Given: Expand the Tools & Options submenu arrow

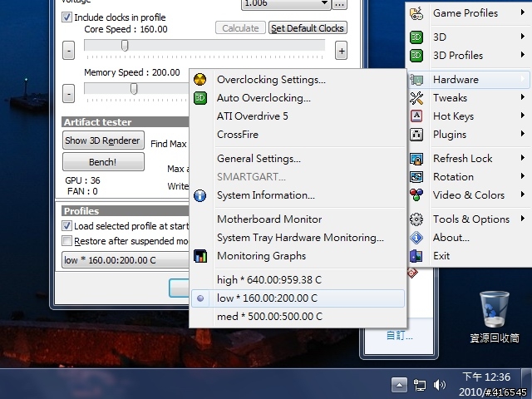Looking at the screenshot, I should pyautogui.click(x=523, y=219).
